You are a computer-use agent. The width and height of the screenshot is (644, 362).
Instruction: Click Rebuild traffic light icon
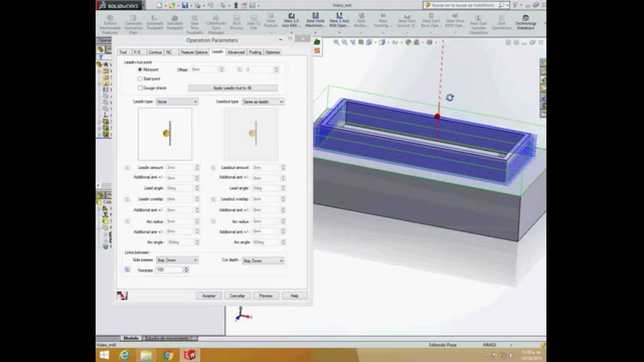(x=236, y=5)
